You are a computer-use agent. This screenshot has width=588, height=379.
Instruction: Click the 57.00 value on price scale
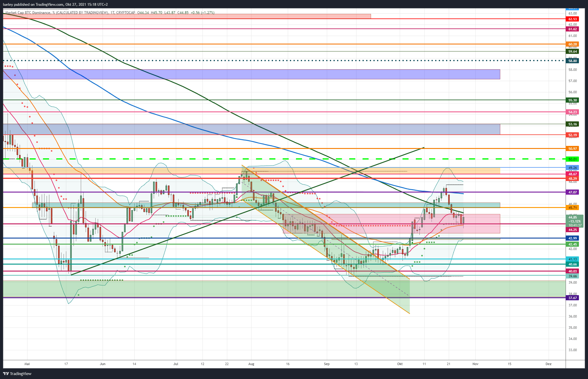[x=573, y=81]
